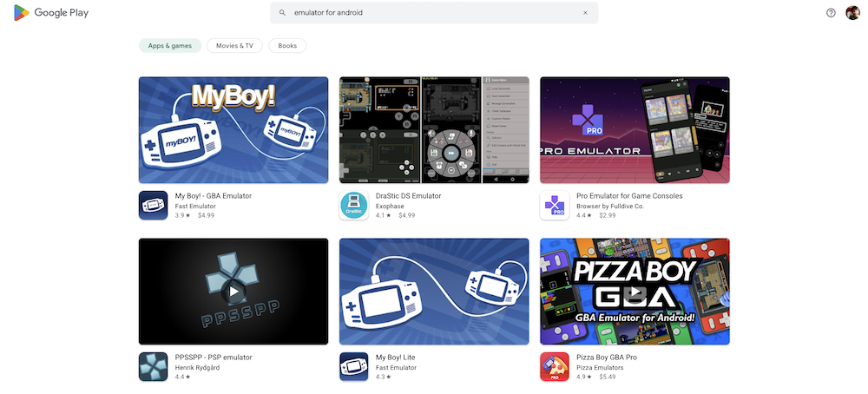Open Pro Emulator for Game Consoles title

click(x=629, y=196)
